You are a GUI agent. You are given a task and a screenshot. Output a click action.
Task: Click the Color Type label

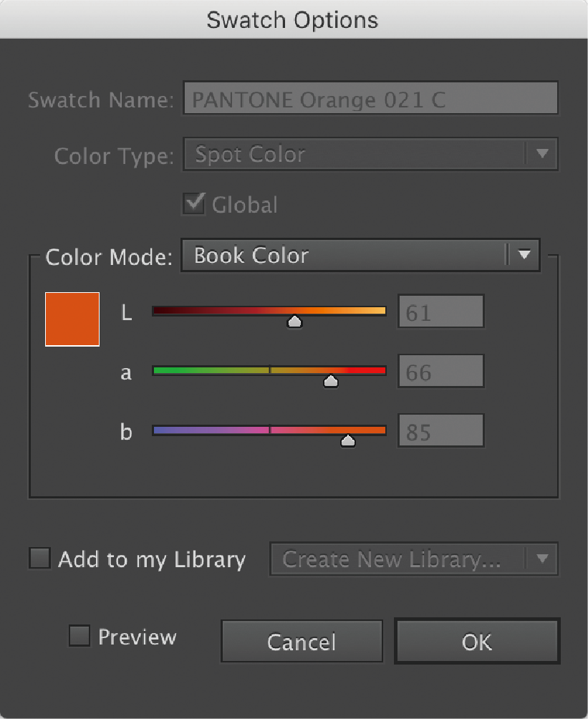pos(114,156)
